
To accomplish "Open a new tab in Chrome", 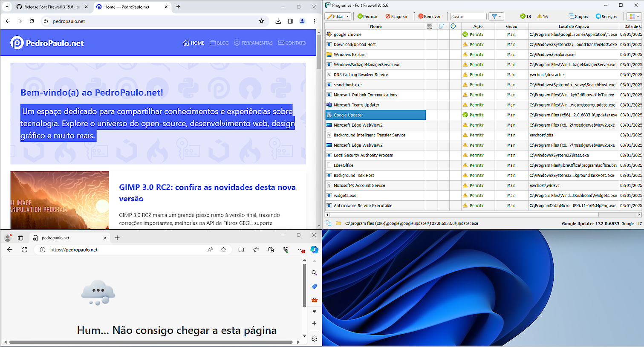I will (x=178, y=7).
